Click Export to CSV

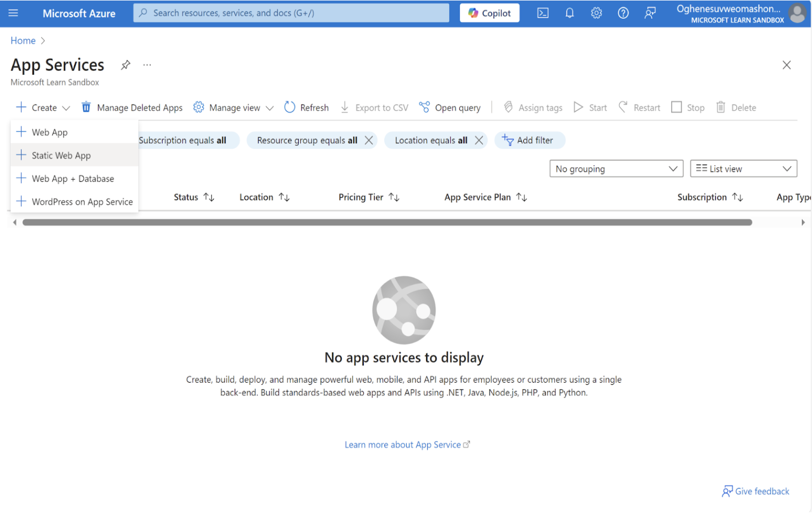[374, 108]
